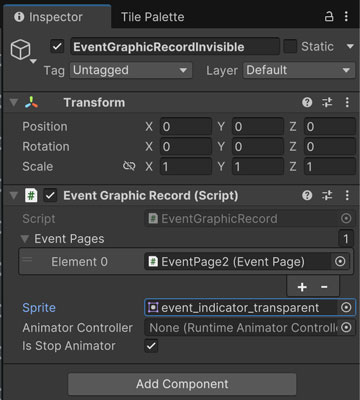Open Transform preset settings icon
Screen dimensions: 360x400
pos(327,102)
